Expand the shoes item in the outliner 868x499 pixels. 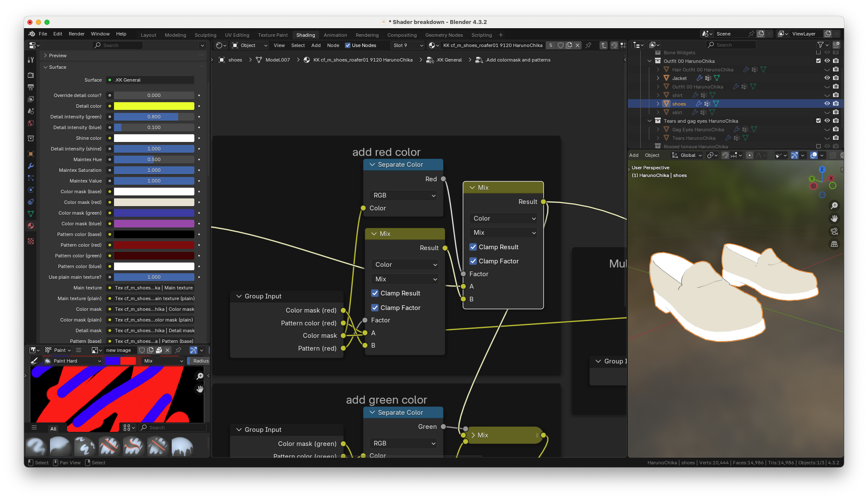pos(658,104)
